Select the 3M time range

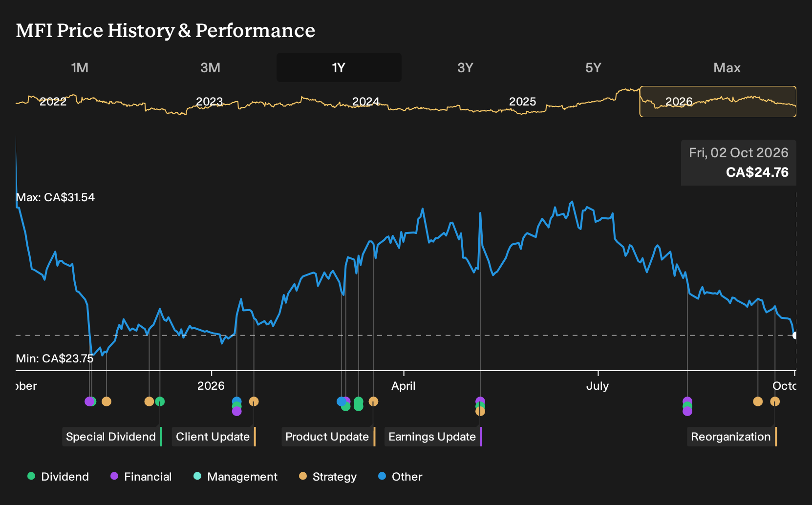click(x=210, y=67)
